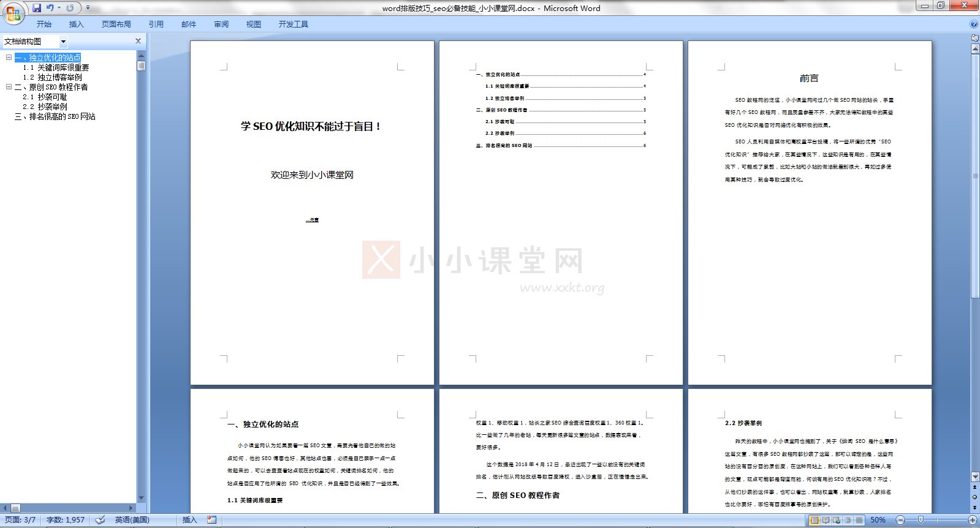
Task: Toggle 插入 overtype mode in status bar
Action: pos(189,520)
